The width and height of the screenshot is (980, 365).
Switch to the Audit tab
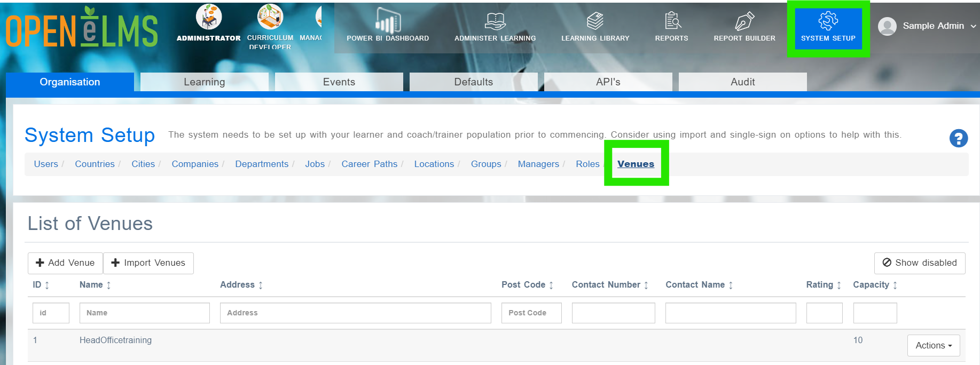click(743, 82)
